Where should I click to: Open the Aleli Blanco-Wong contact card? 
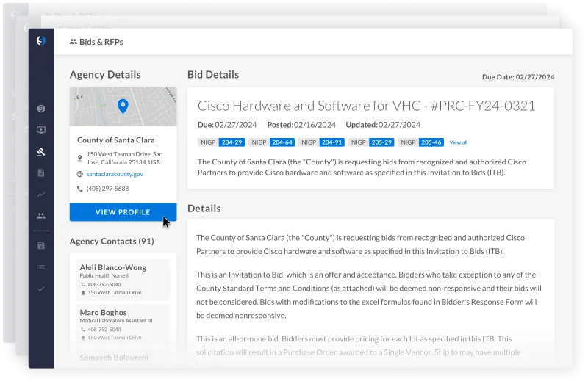[x=123, y=280]
